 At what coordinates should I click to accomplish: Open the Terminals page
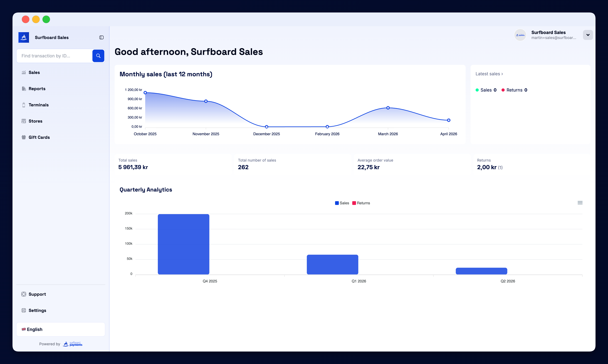point(39,105)
